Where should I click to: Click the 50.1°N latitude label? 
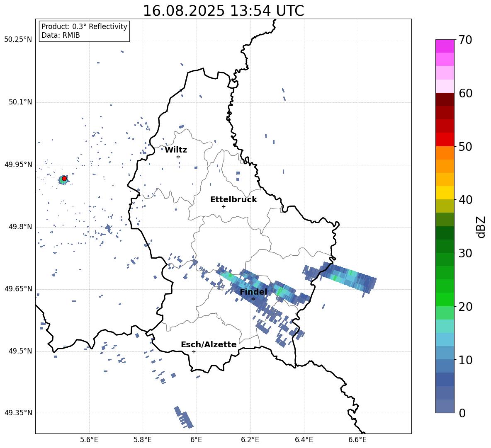click(x=20, y=102)
